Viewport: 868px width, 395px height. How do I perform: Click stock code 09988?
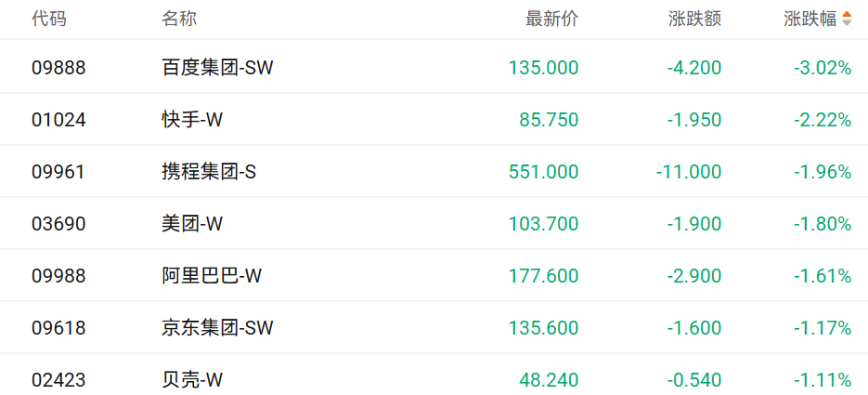pos(58,275)
